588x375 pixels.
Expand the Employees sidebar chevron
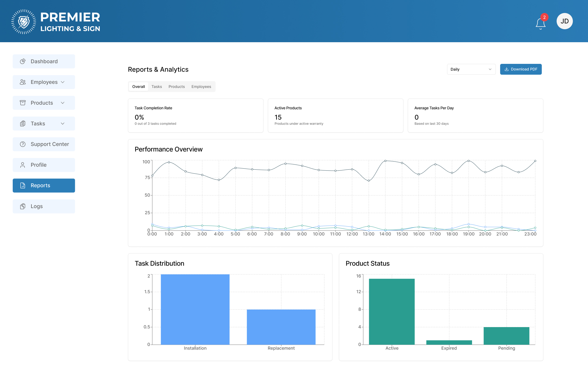pyautogui.click(x=63, y=82)
